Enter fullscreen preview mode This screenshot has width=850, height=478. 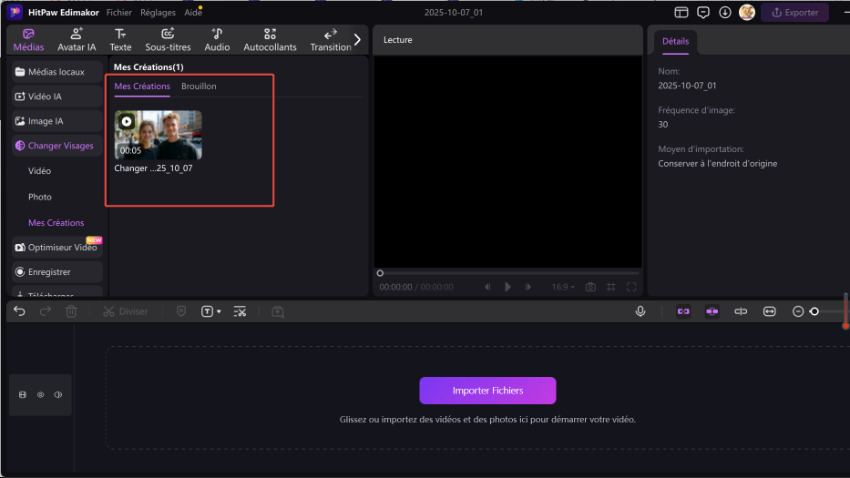point(632,287)
